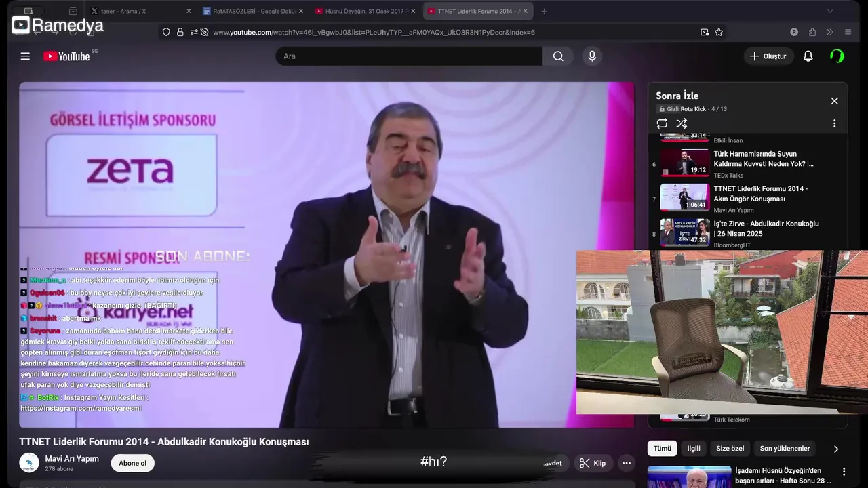Image resolution: width=868 pixels, height=488 pixels.
Task: Pause the main video player
Action: tap(326, 255)
